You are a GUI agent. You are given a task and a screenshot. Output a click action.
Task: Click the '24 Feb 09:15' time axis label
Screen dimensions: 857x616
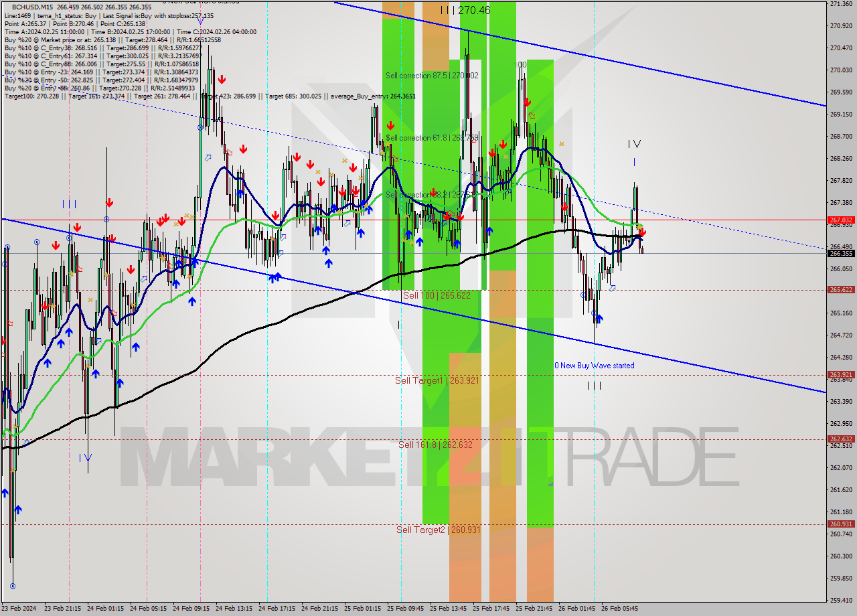point(191,609)
